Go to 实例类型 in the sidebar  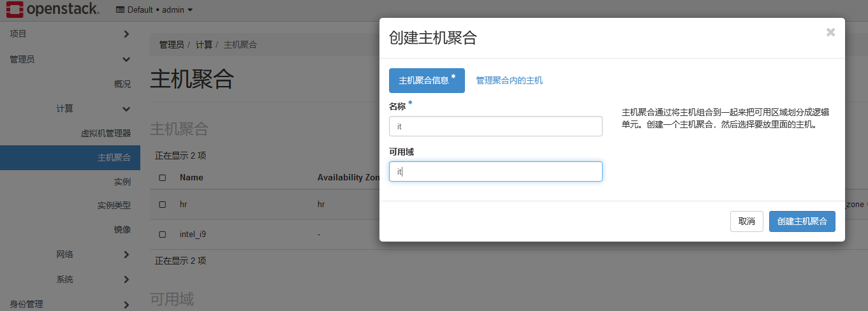tap(114, 205)
